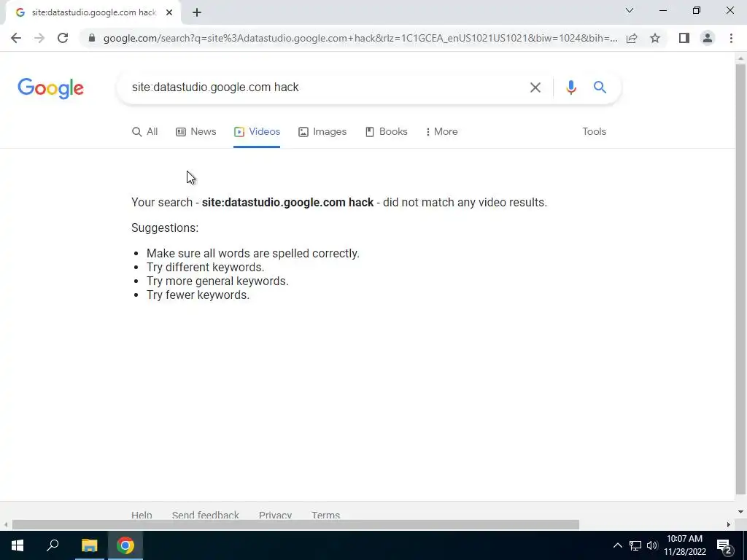Click scrollbar down arrow

(x=740, y=512)
